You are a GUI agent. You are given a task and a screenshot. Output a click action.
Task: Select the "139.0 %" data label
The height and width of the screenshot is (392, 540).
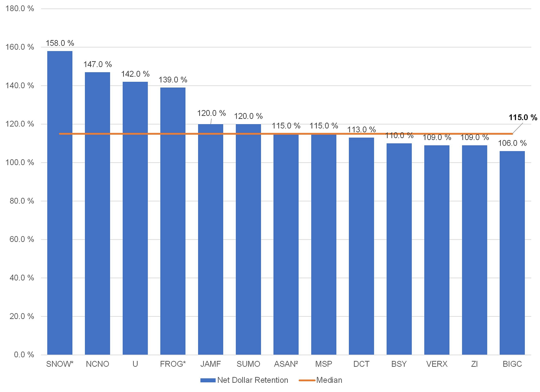173,80
